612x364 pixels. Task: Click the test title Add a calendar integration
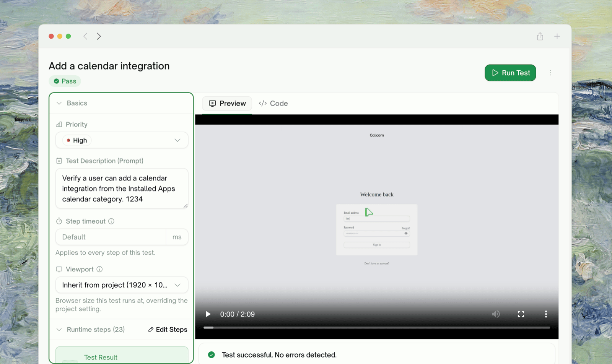point(109,66)
